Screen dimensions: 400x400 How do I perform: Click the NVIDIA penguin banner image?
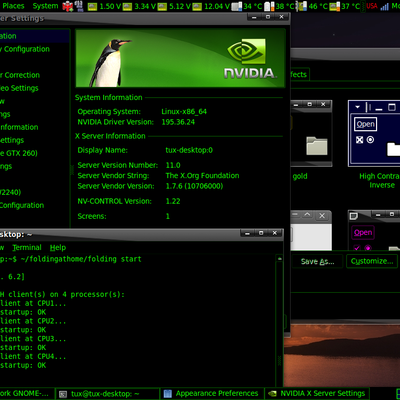[181, 58]
